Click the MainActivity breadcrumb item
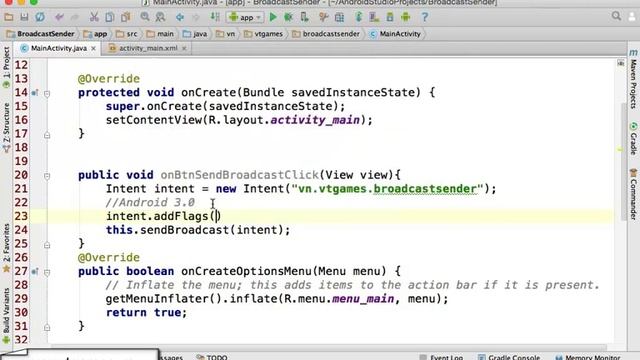 point(395,34)
